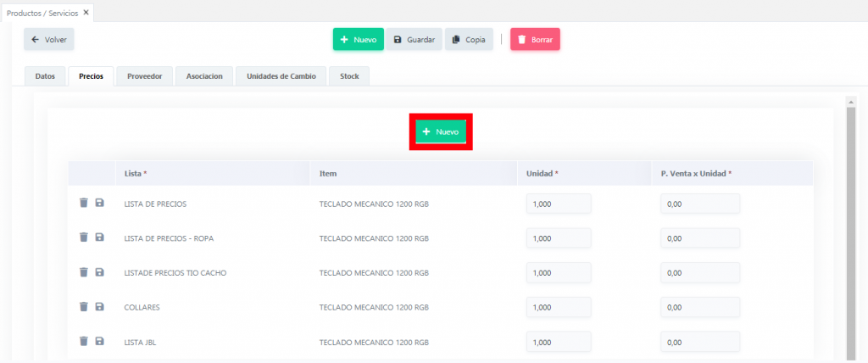Save the LISTA DE PRECIOS row disk icon
The height and width of the screenshot is (363, 868).
pos(100,204)
